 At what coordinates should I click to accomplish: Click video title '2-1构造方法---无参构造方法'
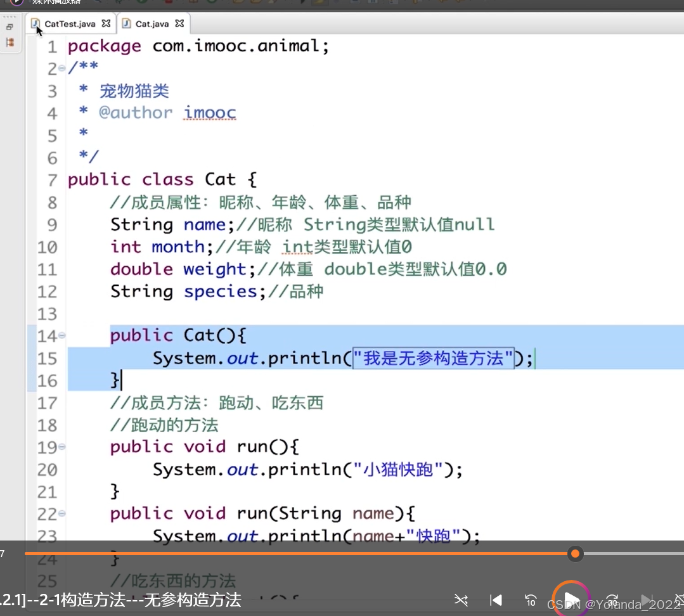140,600
